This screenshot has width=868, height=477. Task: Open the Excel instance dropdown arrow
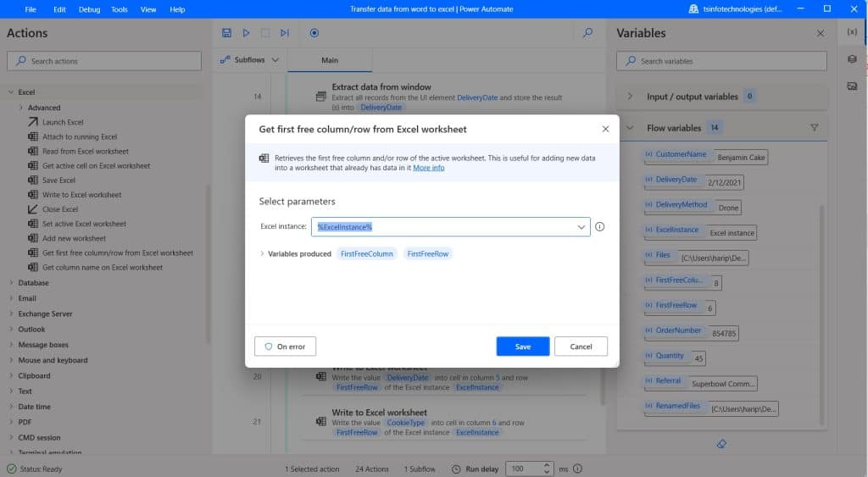(x=581, y=227)
